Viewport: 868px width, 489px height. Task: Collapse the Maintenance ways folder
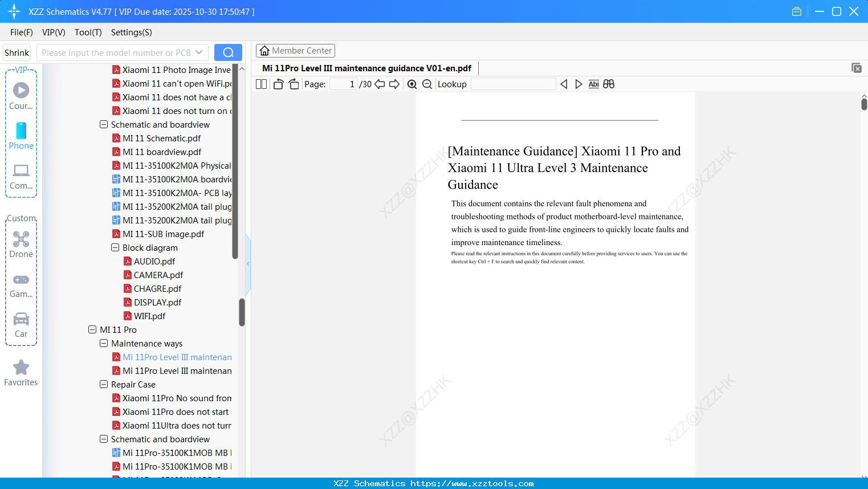point(104,343)
